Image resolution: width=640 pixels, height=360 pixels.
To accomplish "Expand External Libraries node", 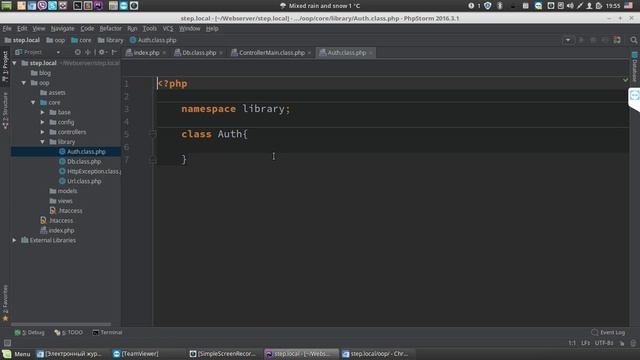I will pyautogui.click(x=15, y=240).
